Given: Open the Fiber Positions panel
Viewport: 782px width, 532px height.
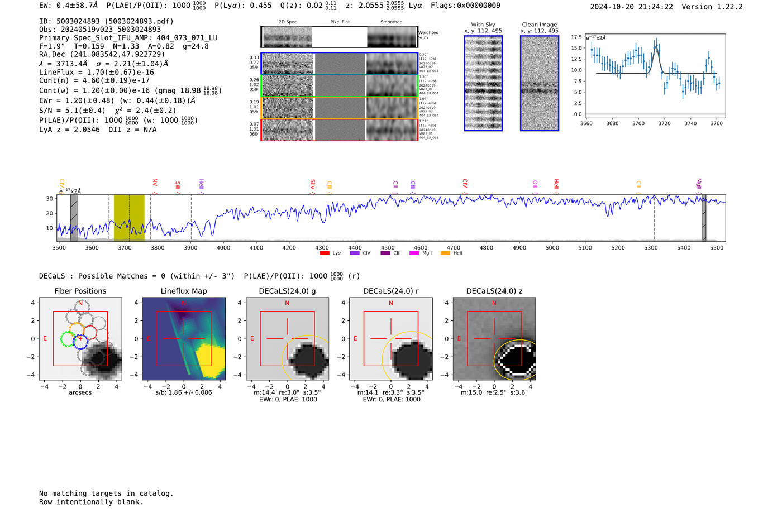Looking at the screenshot, I should [80, 339].
